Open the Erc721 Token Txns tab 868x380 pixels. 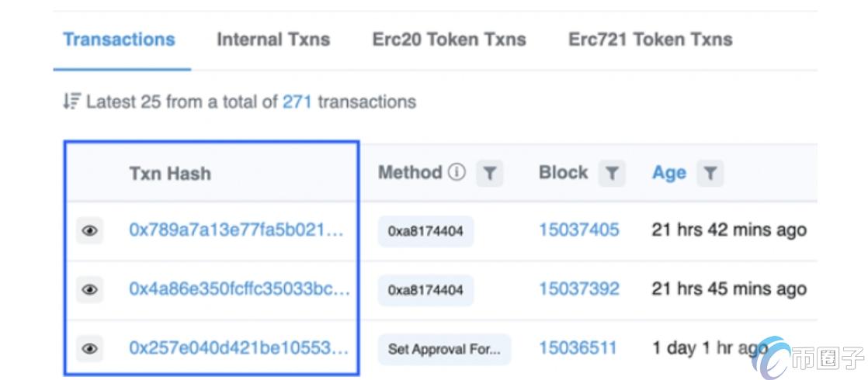[650, 40]
